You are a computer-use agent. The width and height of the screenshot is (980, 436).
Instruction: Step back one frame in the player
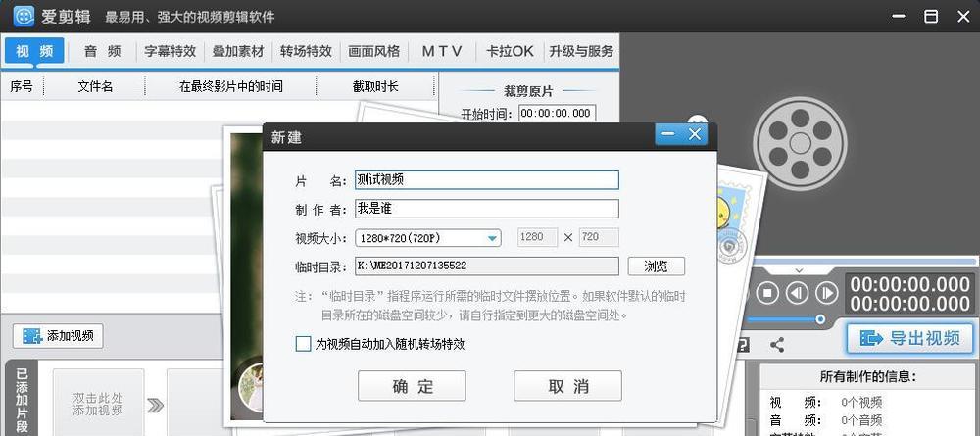click(x=798, y=293)
